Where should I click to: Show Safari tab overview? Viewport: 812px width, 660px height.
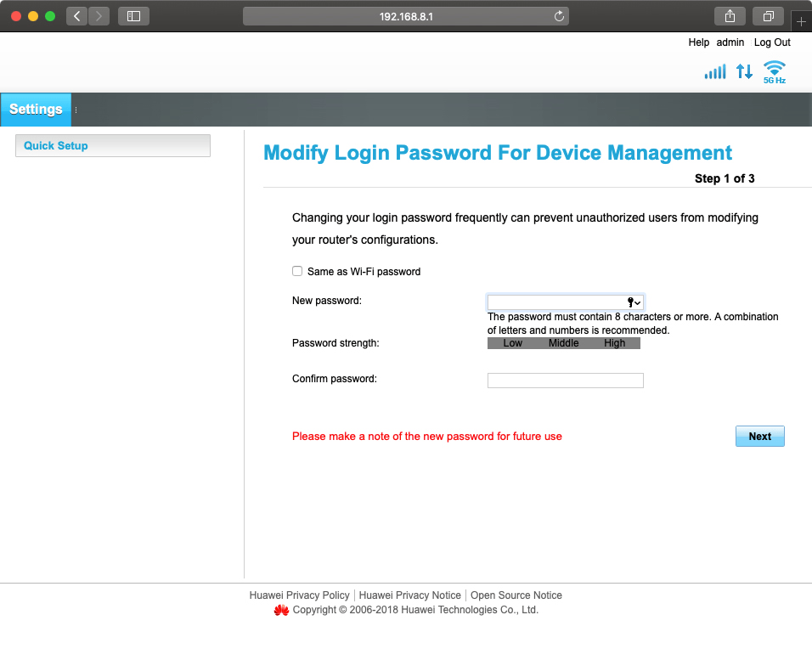(768, 16)
